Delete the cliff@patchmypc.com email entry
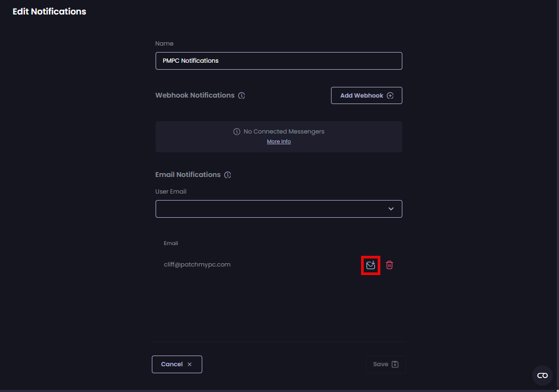559x392 pixels. pos(389,265)
